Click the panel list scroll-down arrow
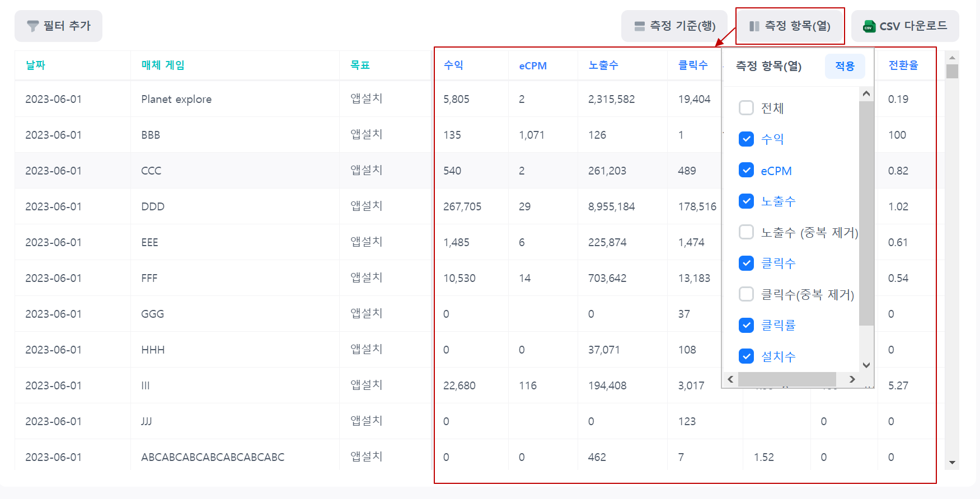Viewport: 980px width, 499px height. 866,365
